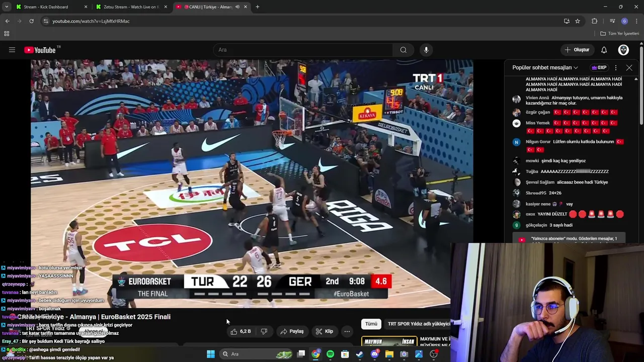This screenshot has height=362, width=644.
Task: Open the tab search dropdown arrow
Action: pos(7,7)
